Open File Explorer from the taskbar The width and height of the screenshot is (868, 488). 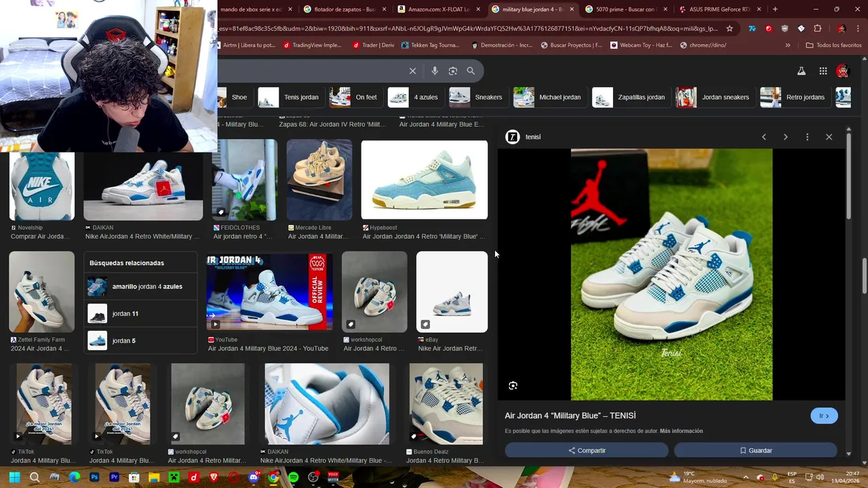[x=154, y=477]
